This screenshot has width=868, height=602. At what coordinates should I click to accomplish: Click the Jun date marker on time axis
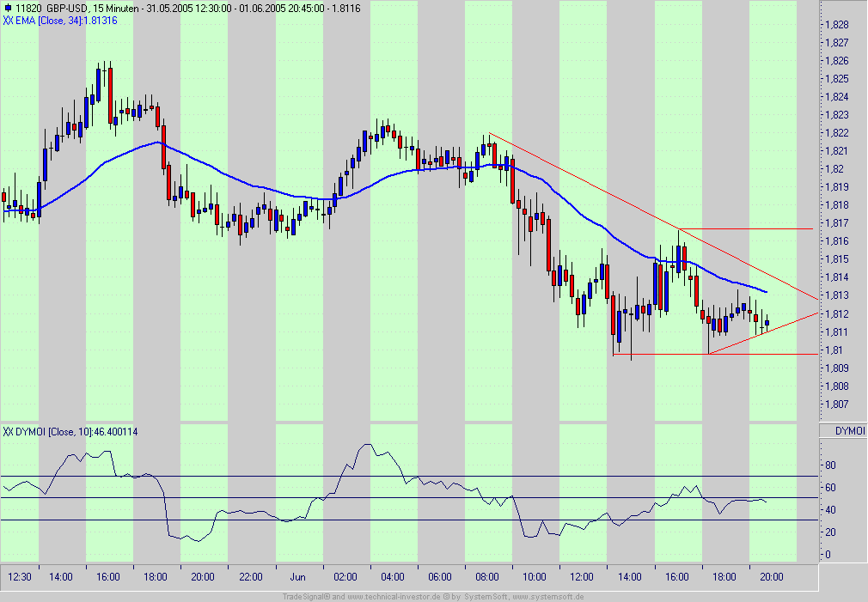298,577
